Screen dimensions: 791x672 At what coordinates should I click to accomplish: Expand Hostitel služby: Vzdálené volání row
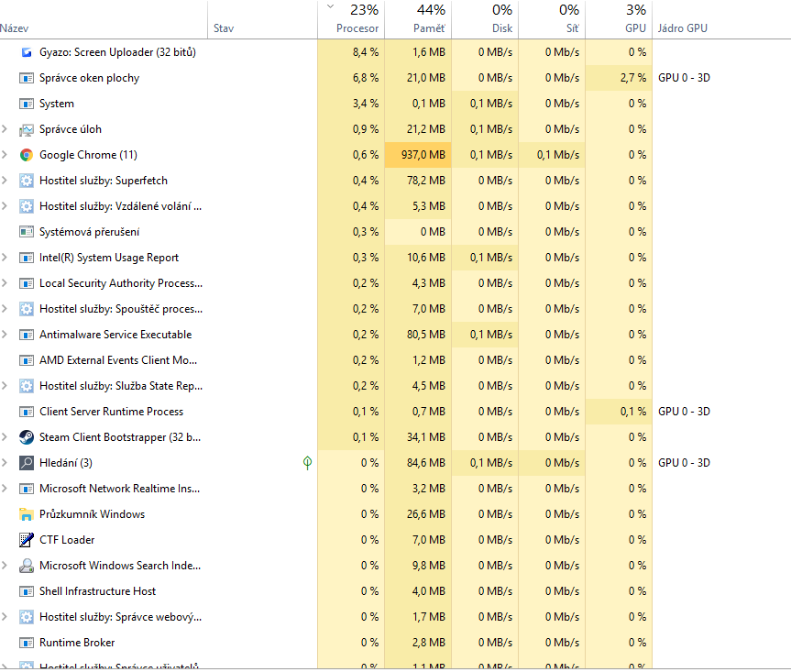(x=5, y=206)
